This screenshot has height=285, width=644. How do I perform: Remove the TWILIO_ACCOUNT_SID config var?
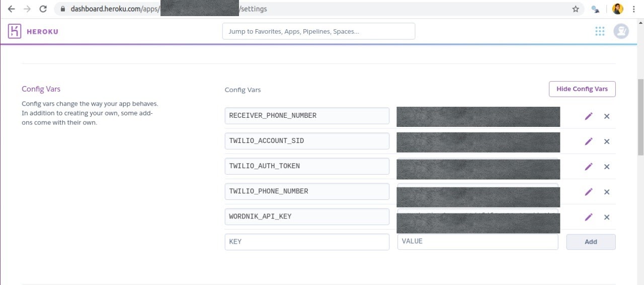pos(607,141)
